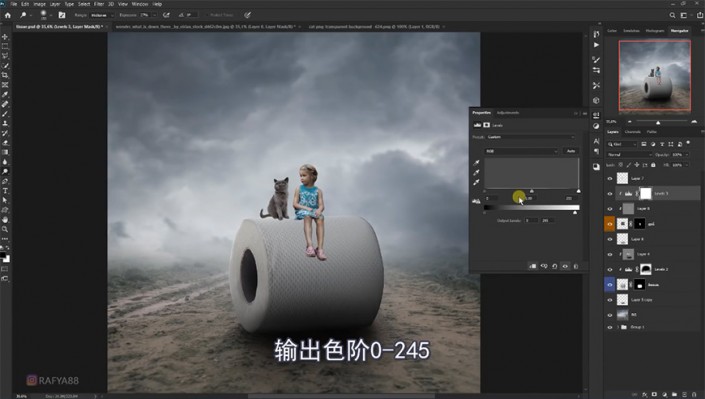The image size is (705, 399).
Task: Filter layers by type layer icon
Action: click(662, 144)
